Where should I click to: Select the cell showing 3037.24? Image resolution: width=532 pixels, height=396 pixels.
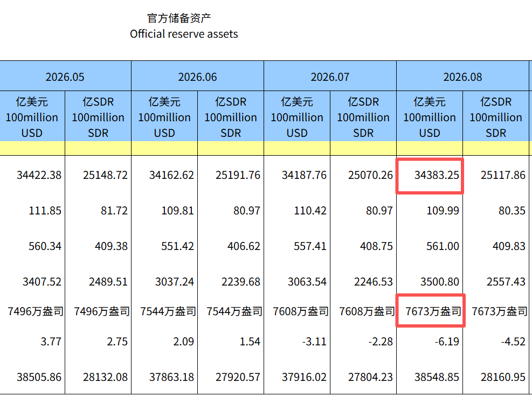[175, 282]
